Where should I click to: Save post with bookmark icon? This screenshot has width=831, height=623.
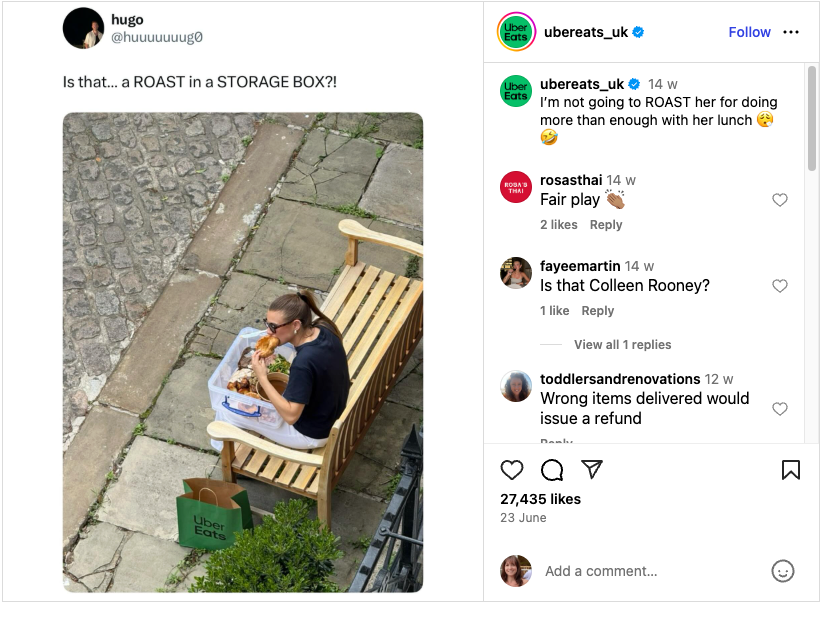pos(791,470)
